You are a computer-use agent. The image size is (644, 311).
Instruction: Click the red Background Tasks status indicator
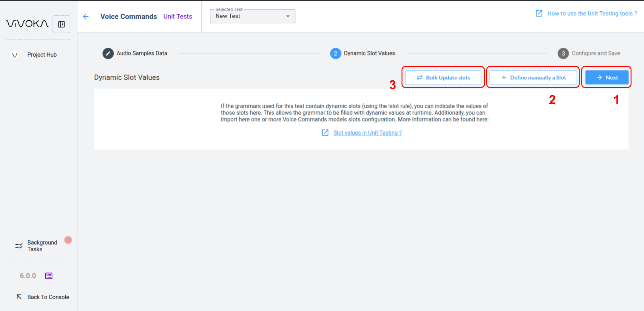click(68, 240)
